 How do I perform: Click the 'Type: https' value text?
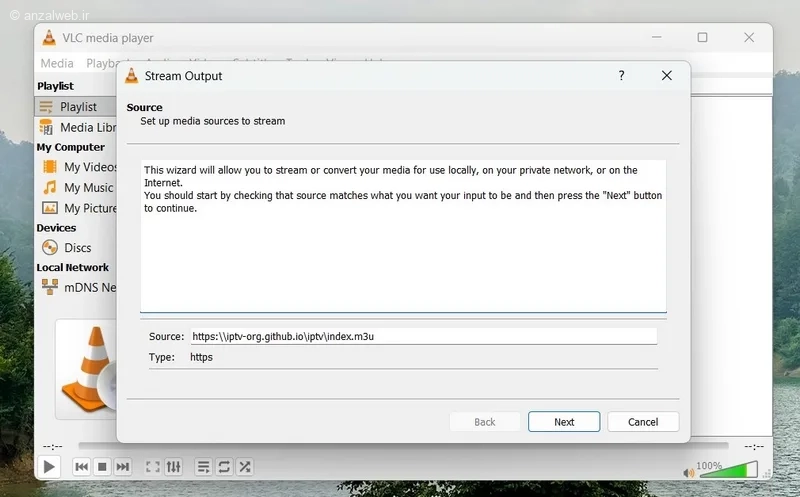point(201,357)
